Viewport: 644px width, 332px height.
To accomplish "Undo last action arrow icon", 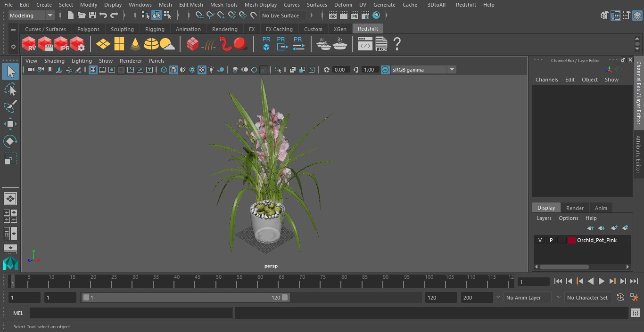I will click(x=103, y=16).
